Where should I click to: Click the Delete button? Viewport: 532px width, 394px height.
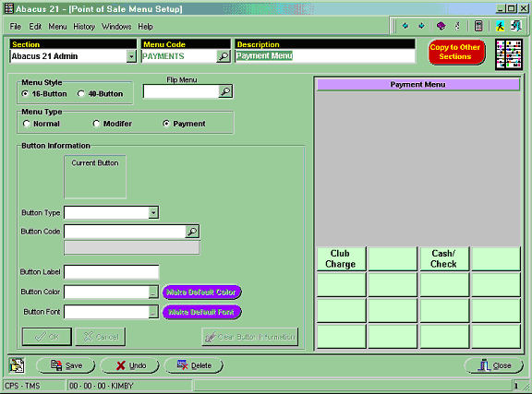click(193, 365)
